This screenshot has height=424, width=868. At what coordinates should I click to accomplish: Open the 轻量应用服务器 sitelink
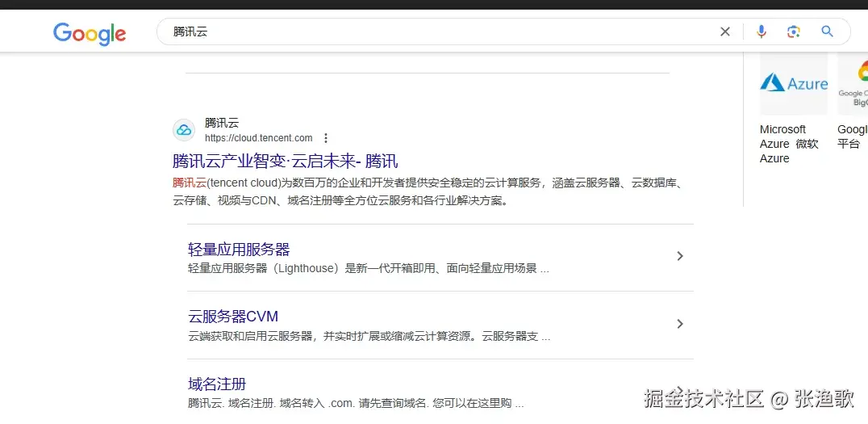(x=239, y=250)
